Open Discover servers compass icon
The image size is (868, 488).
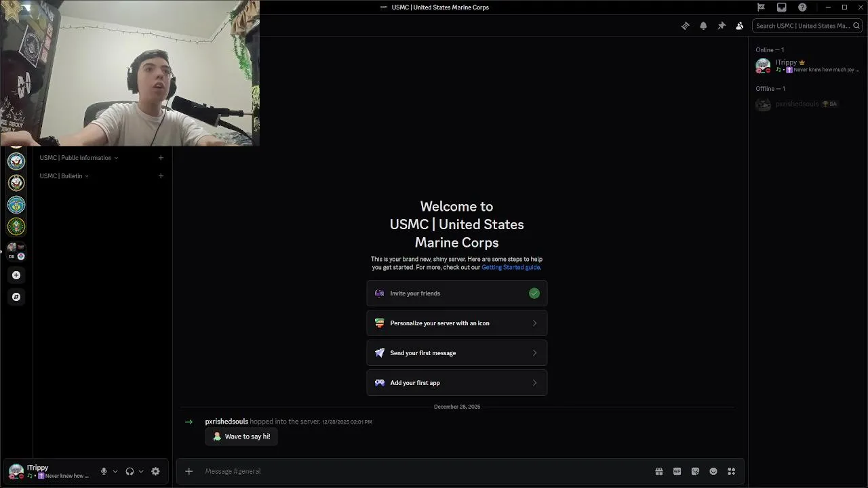[x=16, y=297]
